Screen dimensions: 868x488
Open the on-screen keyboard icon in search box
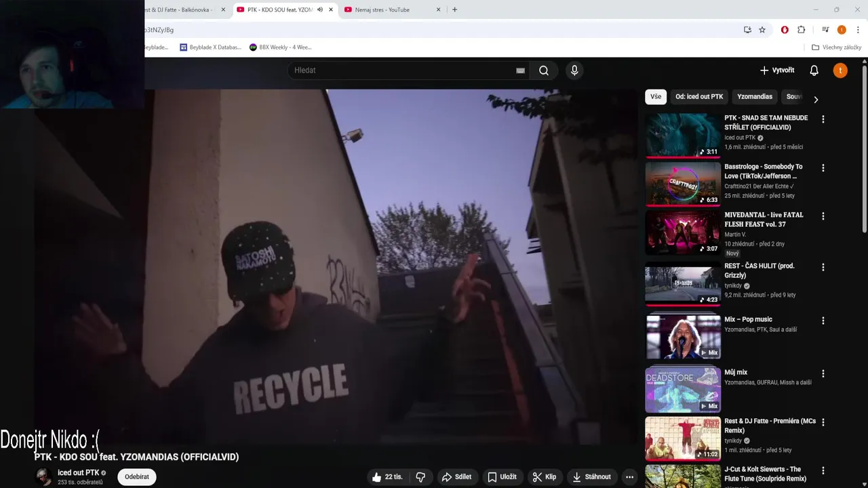coord(520,70)
